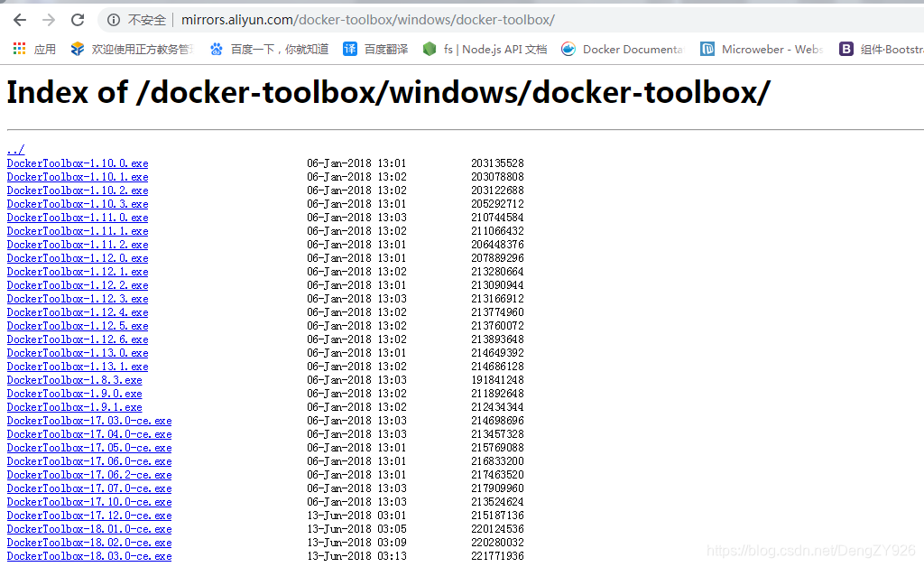
Task: Download DockerToolbox-17.07.0-ce.exe
Action: (x=89, y=488)
